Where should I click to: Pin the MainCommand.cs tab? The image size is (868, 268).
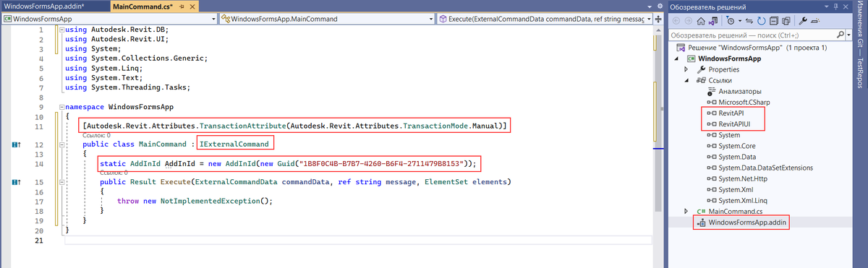[x=182, y=7]
